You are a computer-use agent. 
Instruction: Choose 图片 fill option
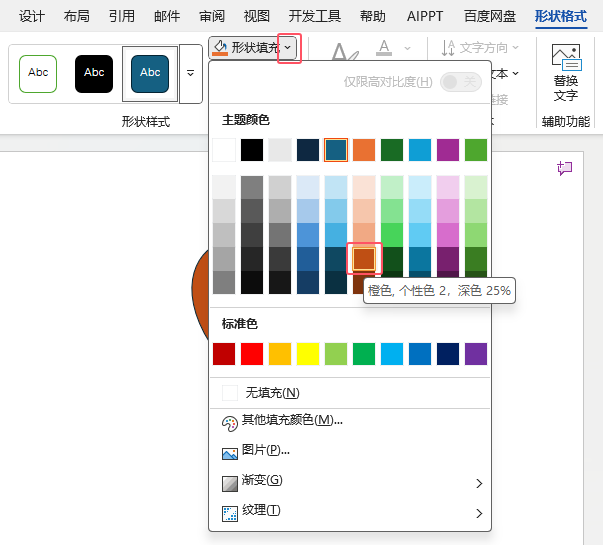point(350,450)
